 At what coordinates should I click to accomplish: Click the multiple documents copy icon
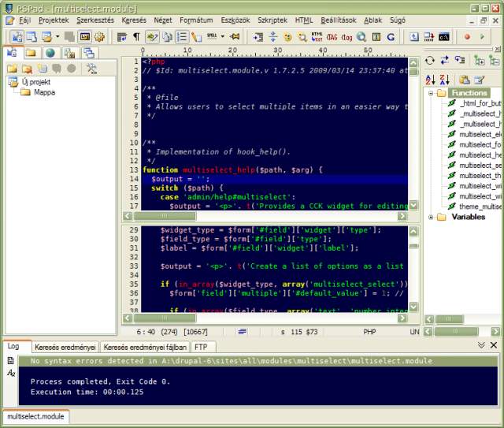(x=167, y=37)
